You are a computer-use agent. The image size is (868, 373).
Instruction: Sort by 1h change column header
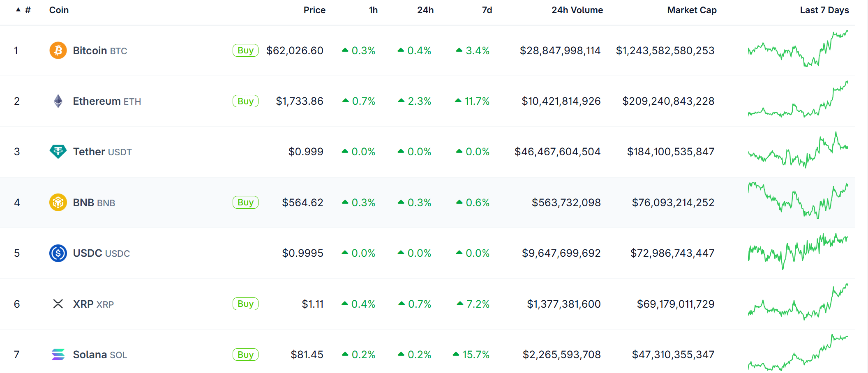373,10
